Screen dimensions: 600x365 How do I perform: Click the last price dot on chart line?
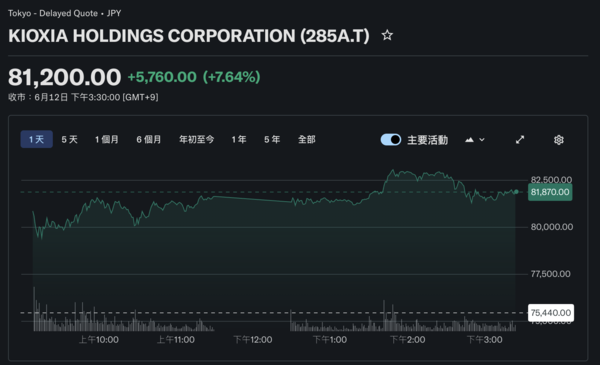tap(516, 192)
